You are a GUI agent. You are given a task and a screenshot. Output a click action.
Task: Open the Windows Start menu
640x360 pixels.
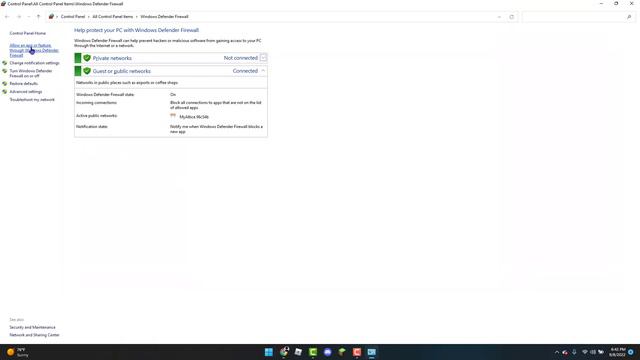pos(269,352)
